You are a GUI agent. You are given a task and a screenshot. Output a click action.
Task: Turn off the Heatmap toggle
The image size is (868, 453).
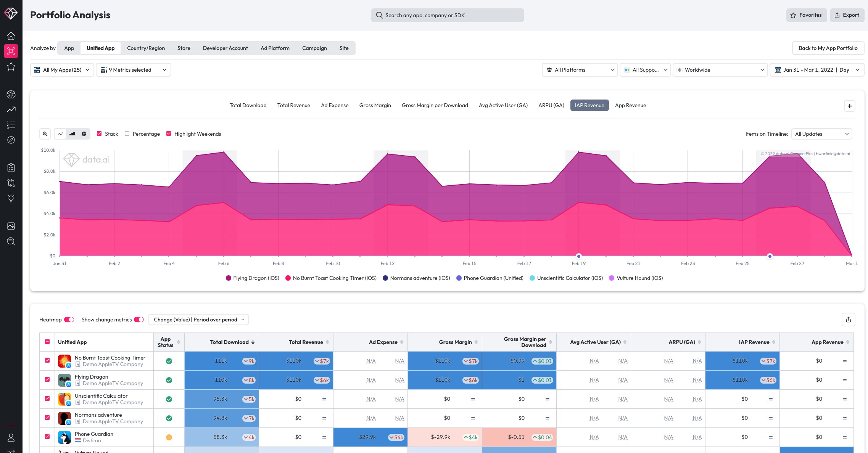pos(69,320)
